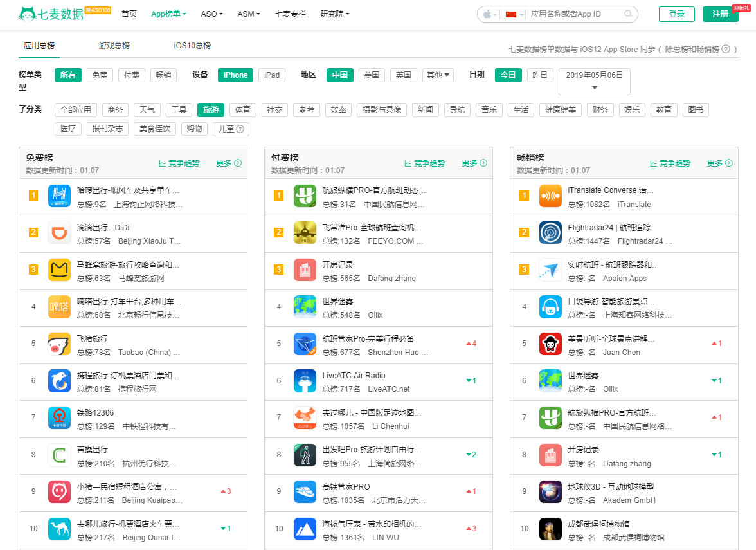The width and height of the screenshot is (756, 550).
Task: Open the 实时航班 paper plane icon
Action: (550, 270)
